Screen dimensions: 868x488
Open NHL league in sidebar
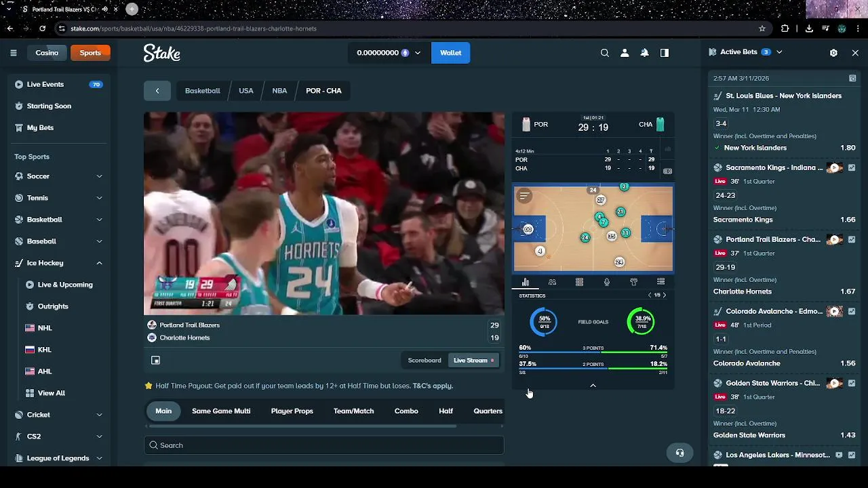click(x=45, y=328)
